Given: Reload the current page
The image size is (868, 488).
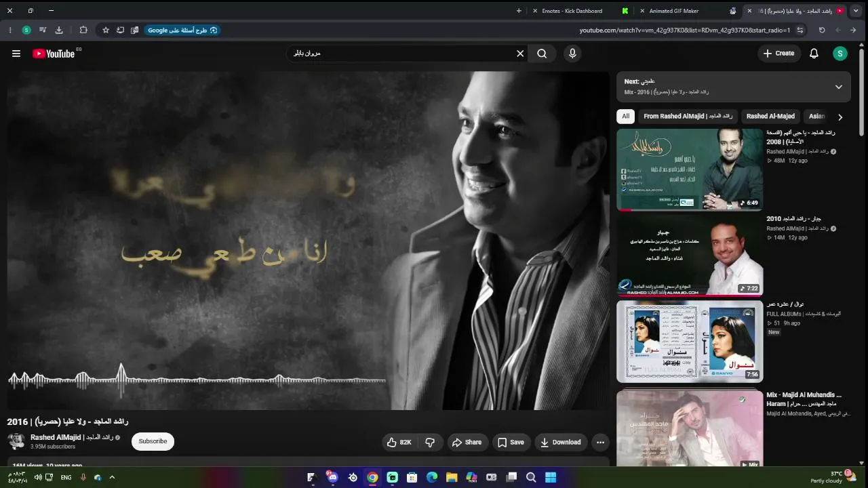Looking at the screenshot, I should coord(822,30).
